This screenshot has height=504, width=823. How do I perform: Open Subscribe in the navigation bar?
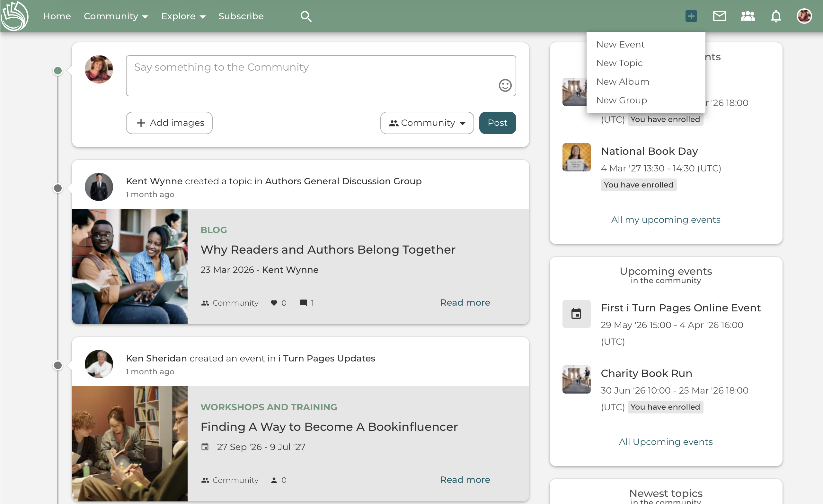(x=241, y=16)
